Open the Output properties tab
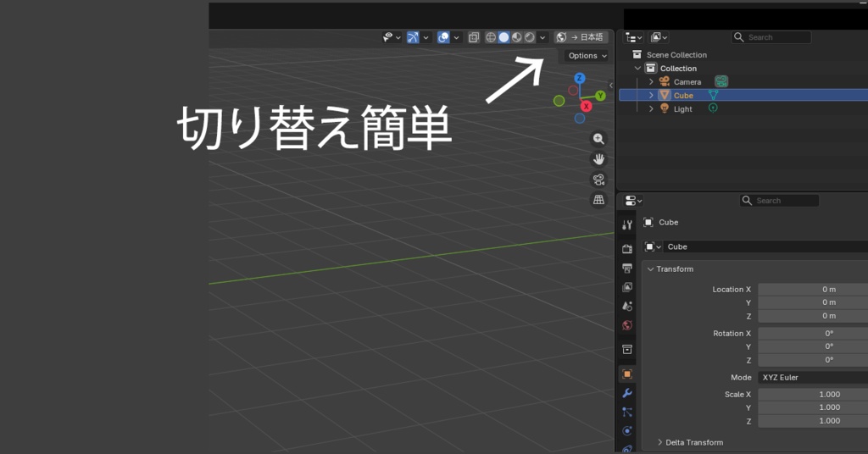The image size is (868, 454). click(x=626, y=269)
